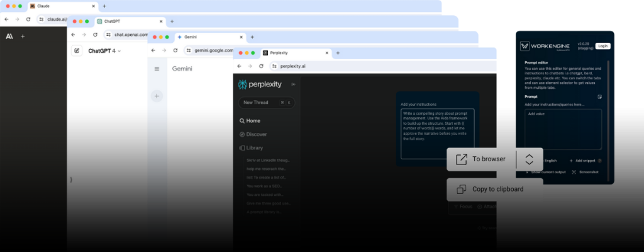Open Library in the Perplexity sidebar
Image resolution: width=644 pixels, height=252 pixels.
pos(252,148)
